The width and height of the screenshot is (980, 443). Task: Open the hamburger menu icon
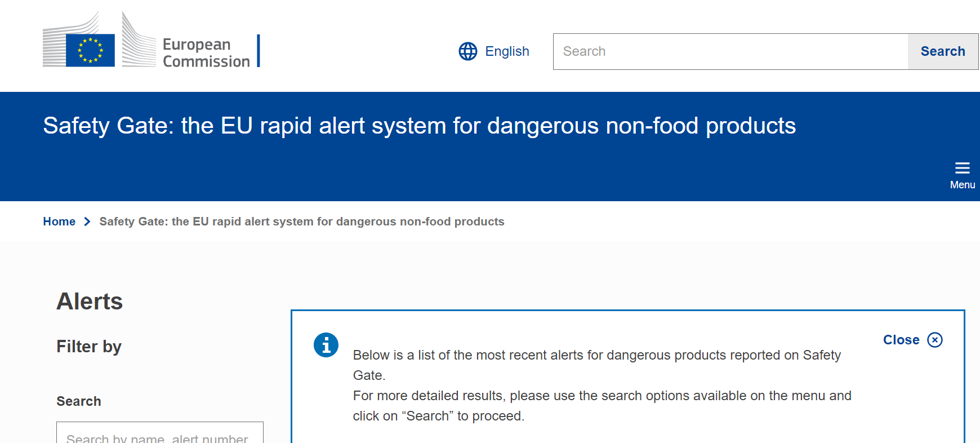tap(962, 168)
